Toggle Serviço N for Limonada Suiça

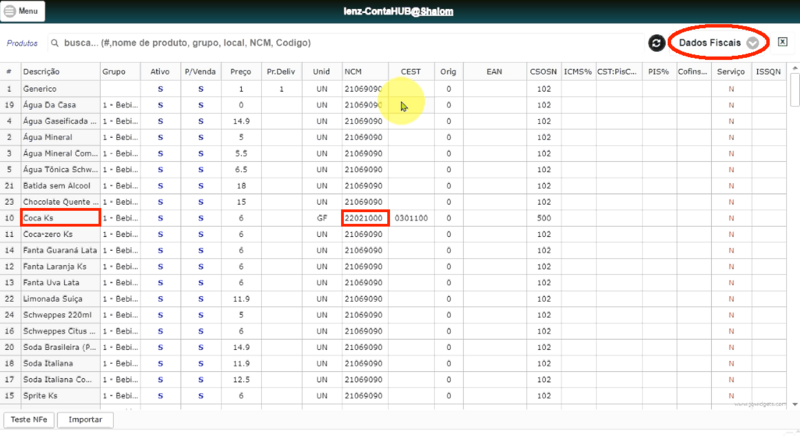click(x=731, y=299)
